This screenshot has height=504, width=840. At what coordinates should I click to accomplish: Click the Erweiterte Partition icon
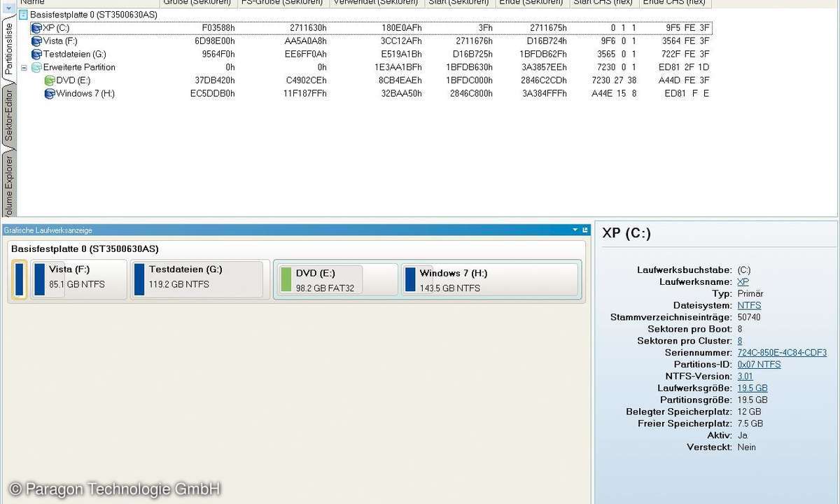[36, 67]
